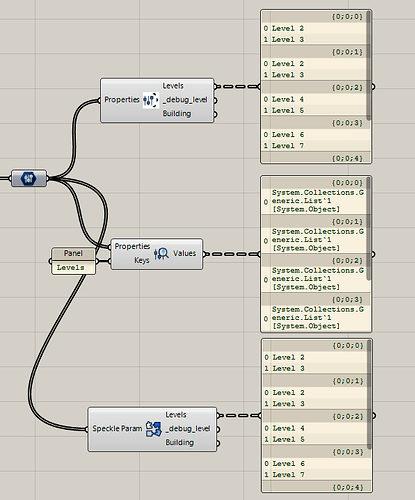The width and height of the screenshot is (415, 500).
Task: Click the Expand Speckle Object component icon
Action: point(151,100)
